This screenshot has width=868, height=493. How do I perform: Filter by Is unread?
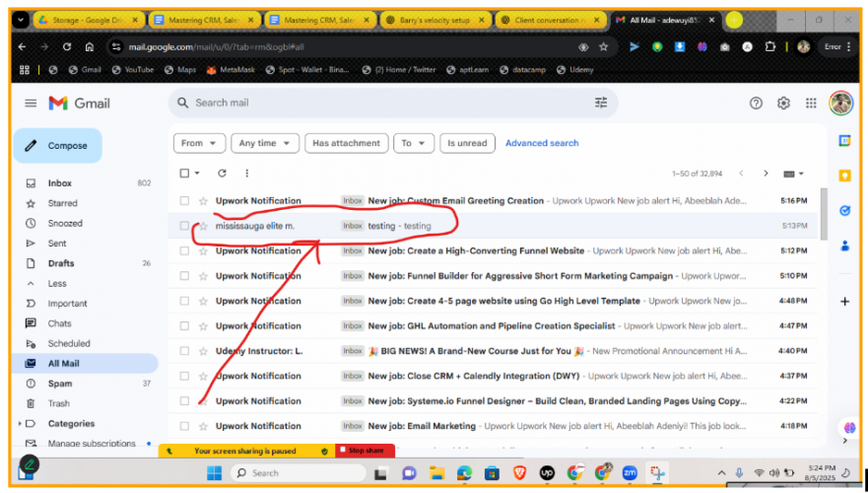tap(467, 143)
